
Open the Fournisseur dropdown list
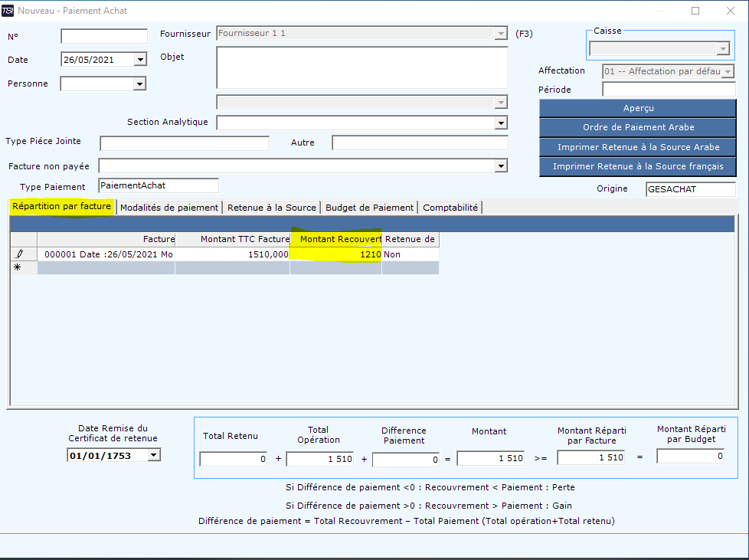tap(501, 34)
